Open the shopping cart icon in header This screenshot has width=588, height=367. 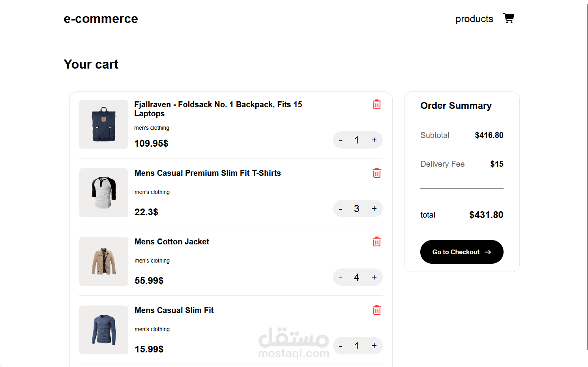point(509,19)
